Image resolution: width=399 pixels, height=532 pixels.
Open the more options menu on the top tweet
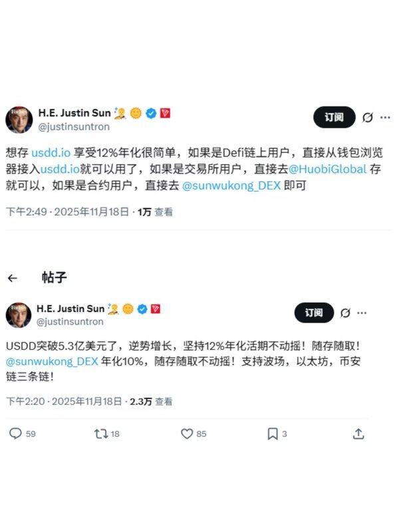(x=385, y=118)
